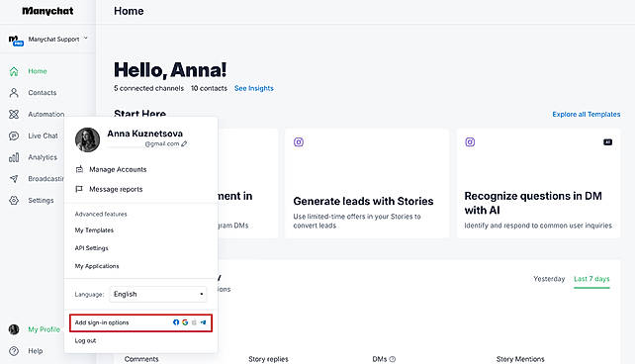
Task: Click the Live Chat bubble icon
Action: 14,136
